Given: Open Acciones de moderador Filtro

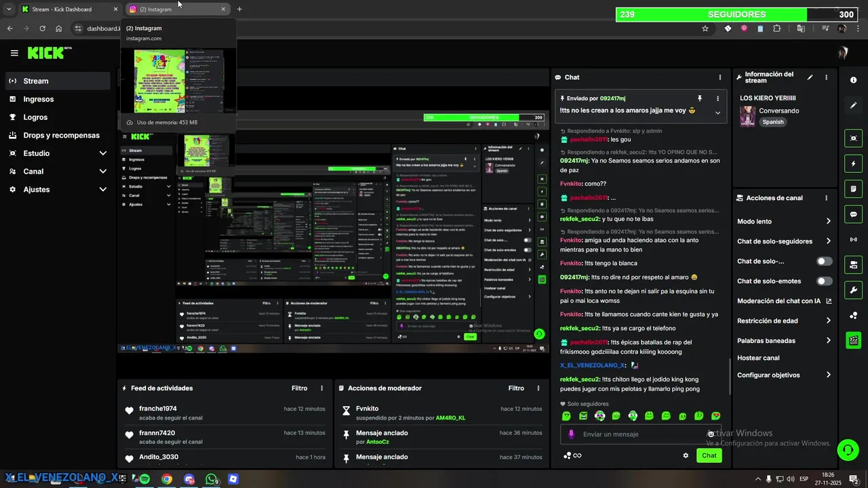Looking at the screenshot, I should tap(516, 388).
